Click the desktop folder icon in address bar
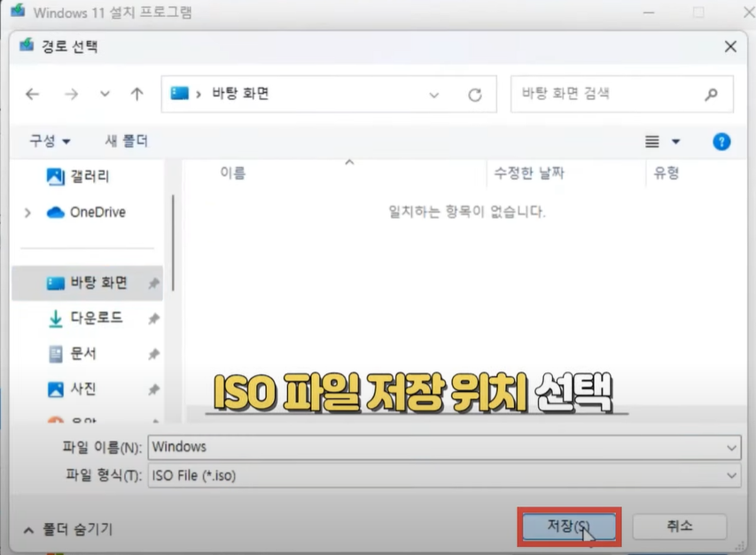The image size is (756, 555). pos(179,93)
